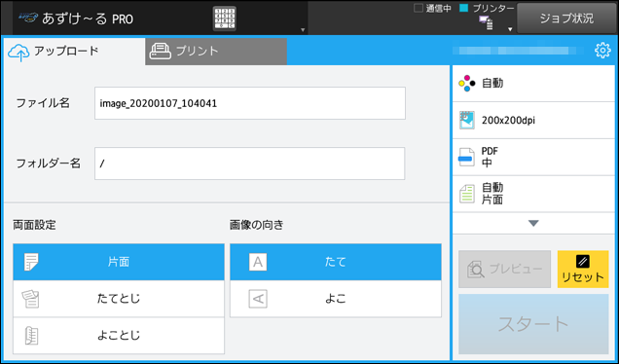619x364 pixels.
Task: Click the reset slash icon
Action: pyautogui.click(x=583, y=262)
